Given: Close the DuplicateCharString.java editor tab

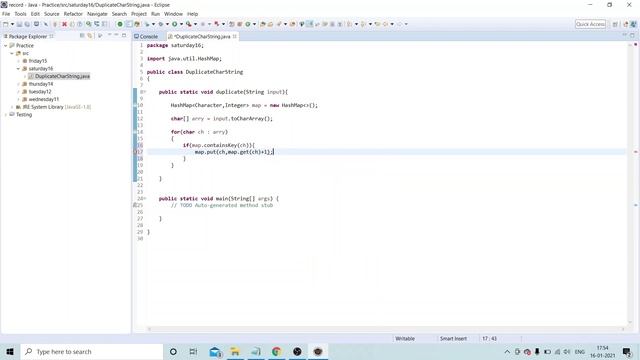Looking at the screenshot, I should 235,36.
